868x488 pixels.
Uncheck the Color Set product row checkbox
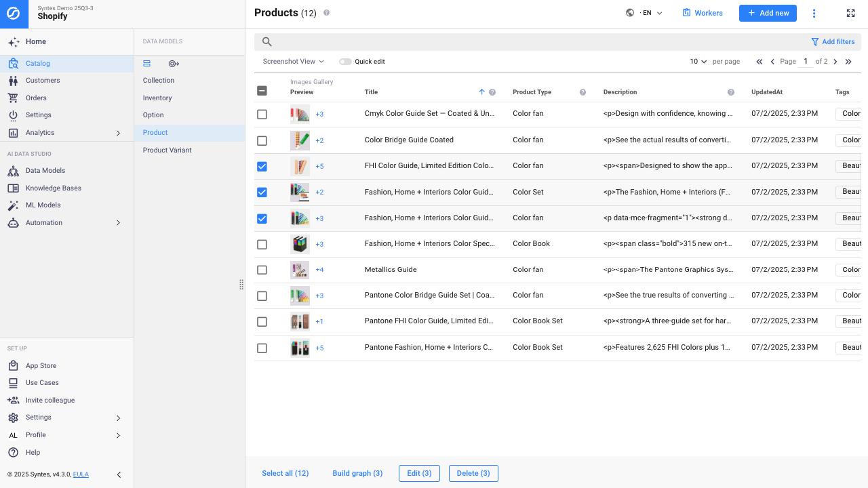(262, 192)
